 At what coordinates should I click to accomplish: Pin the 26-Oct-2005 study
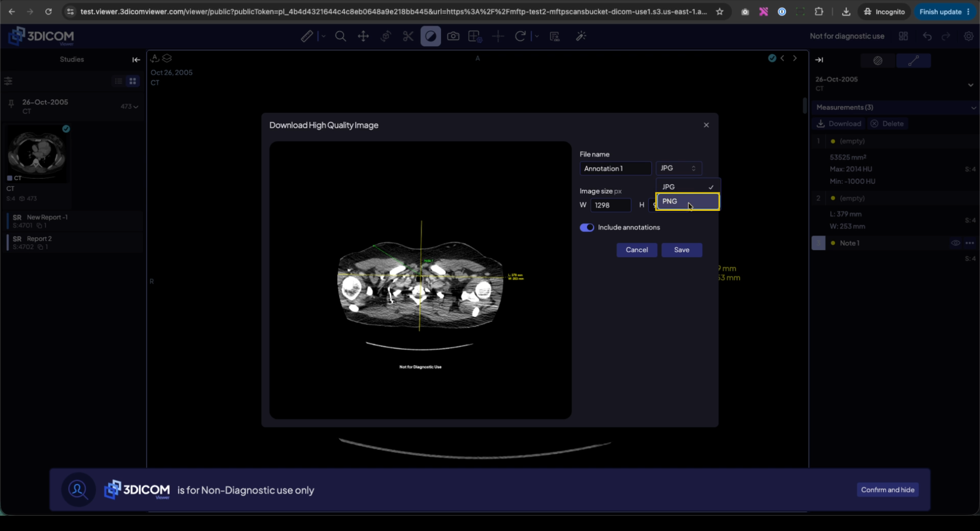tap(11, 104)
